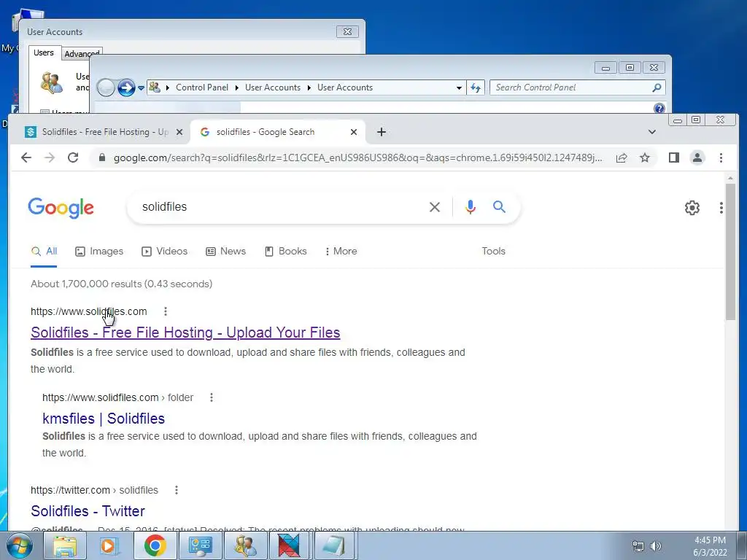The image size is (747, 560).
Task: Open the taskbar clock and date
Action: click(710, 546)
